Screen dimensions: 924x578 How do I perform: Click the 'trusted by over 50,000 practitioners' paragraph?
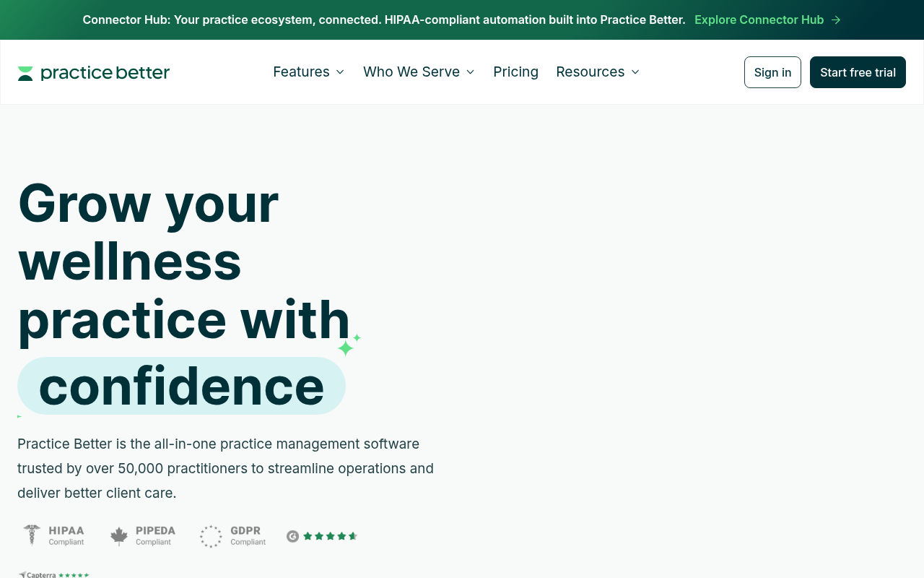click(x=225, y=468)
